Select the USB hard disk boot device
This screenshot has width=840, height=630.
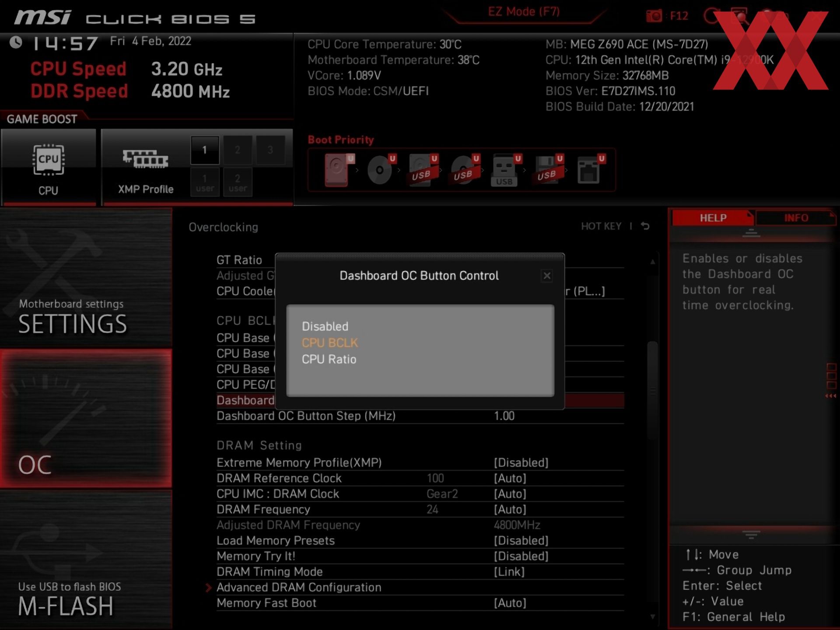pos(423,170)
